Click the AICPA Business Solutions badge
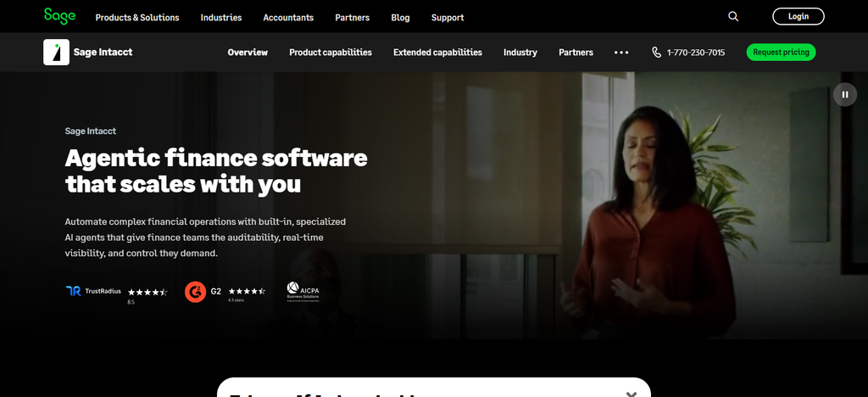The image size is (868, 397). pyautogui.click(x=303, y=291)
